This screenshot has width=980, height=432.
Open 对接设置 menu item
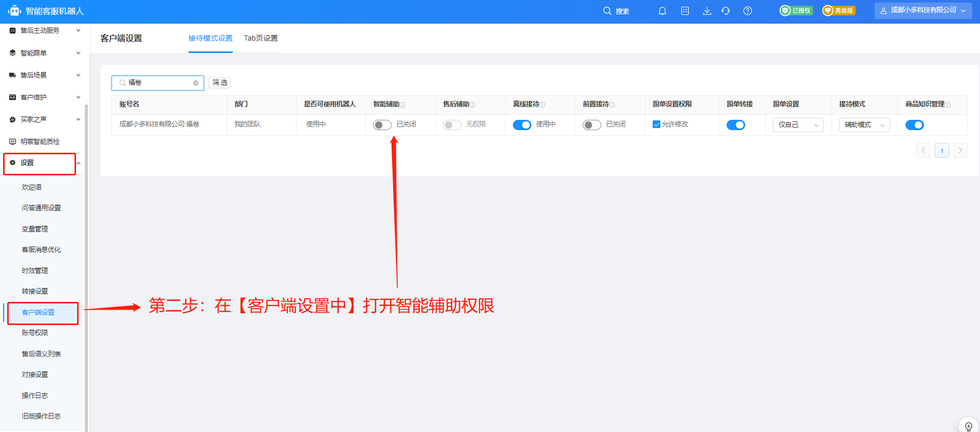(x=35, y=375)
